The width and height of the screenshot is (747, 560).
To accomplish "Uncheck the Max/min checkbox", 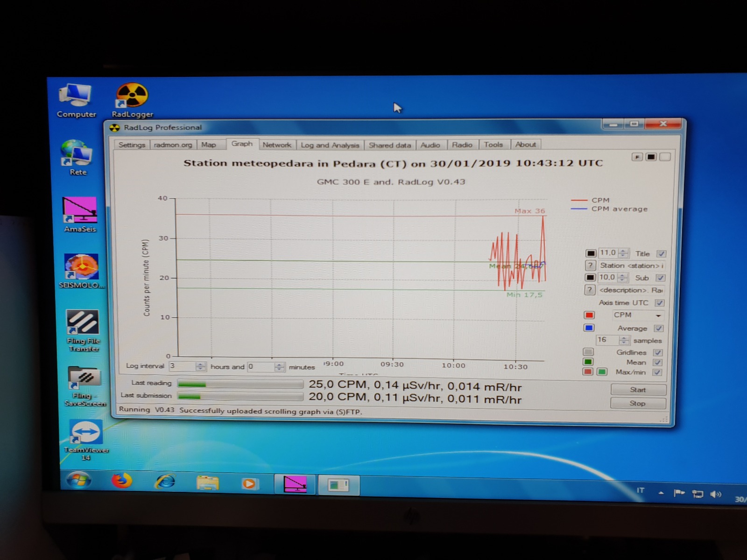I will [657, 372].
